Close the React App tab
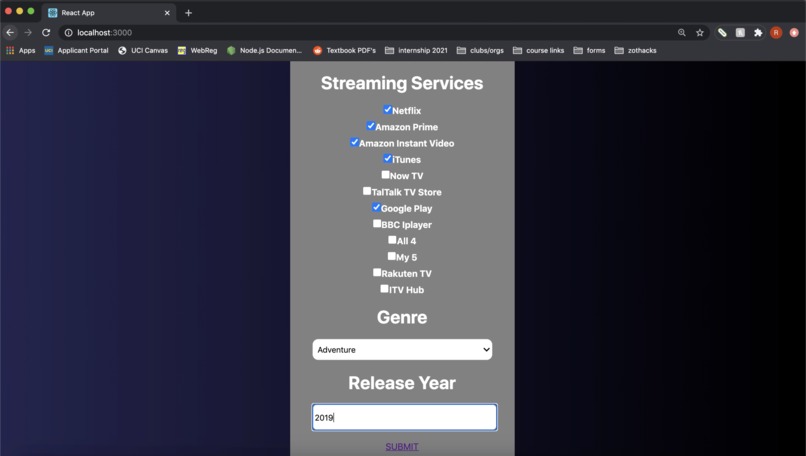Screen dimensions: 806x456 pos(167,13)
